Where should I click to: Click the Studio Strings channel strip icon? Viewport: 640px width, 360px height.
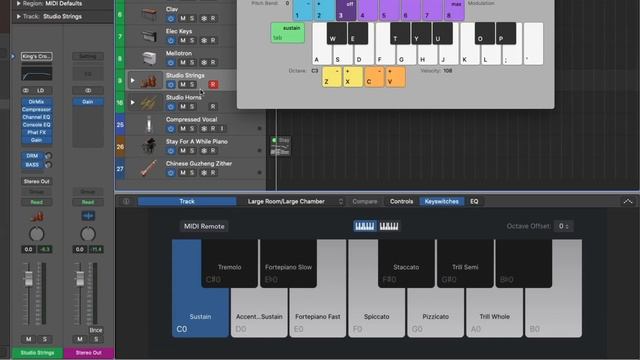(37, 216)
